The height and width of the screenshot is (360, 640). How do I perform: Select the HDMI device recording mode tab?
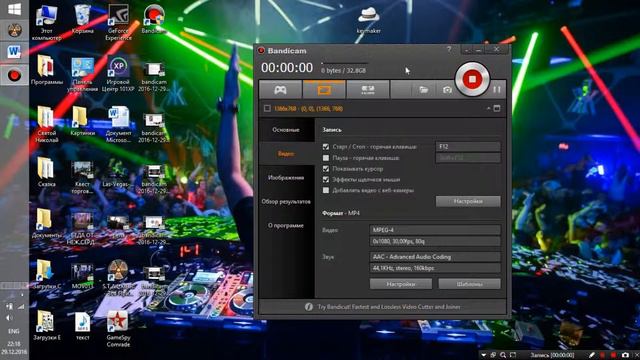tap(368, 89)
